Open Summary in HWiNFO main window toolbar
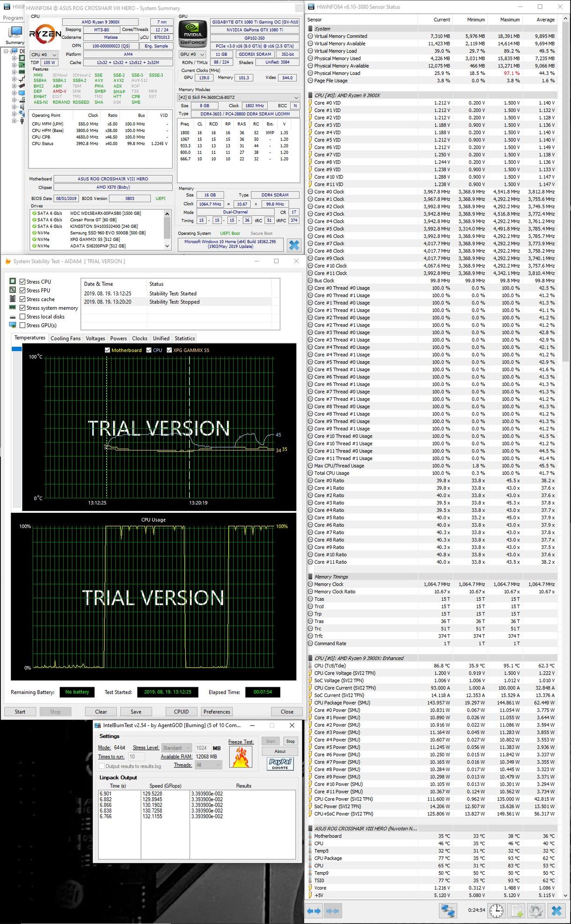Viewport: 571px width, 924px height. tap(15, 35)
